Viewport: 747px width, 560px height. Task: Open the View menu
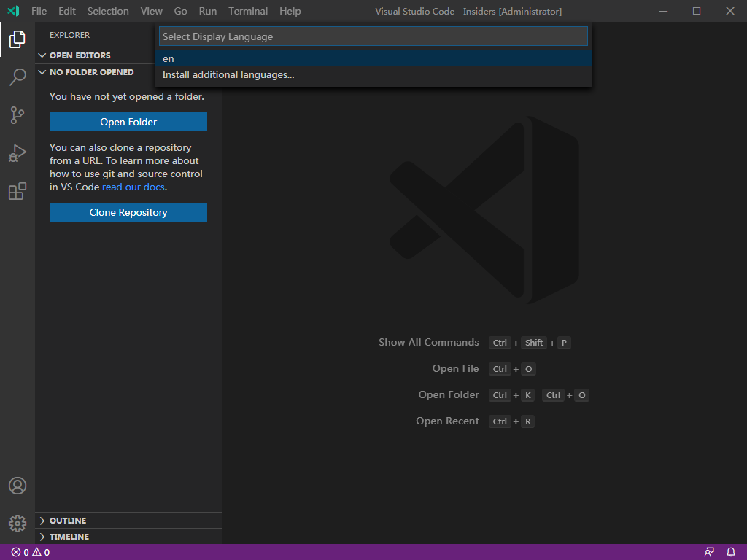click(152, 11)
